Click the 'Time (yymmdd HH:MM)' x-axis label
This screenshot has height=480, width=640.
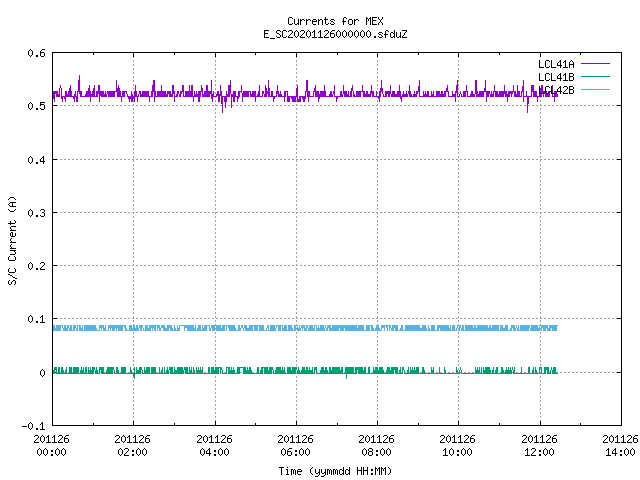click(335, 471)
